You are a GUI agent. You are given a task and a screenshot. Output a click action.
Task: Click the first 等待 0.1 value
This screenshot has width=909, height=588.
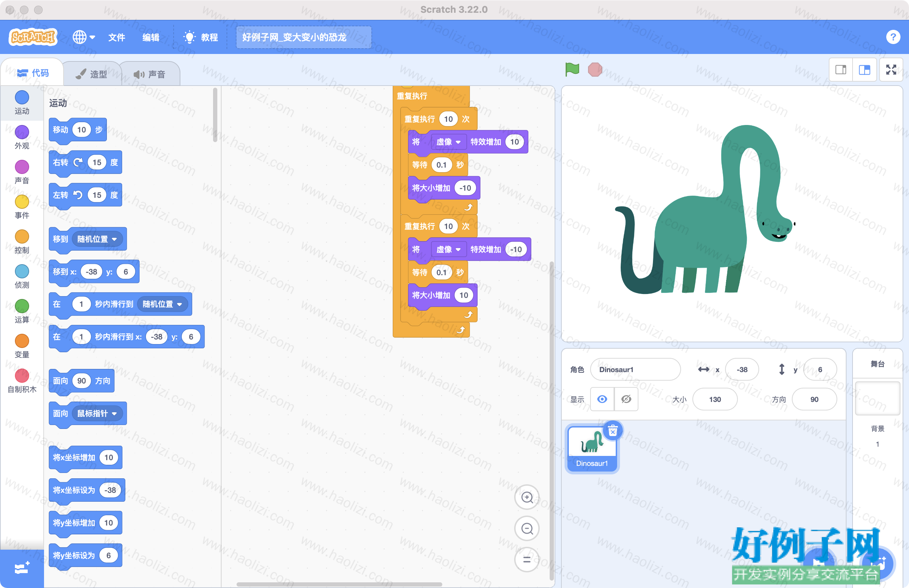coord(441,165)
